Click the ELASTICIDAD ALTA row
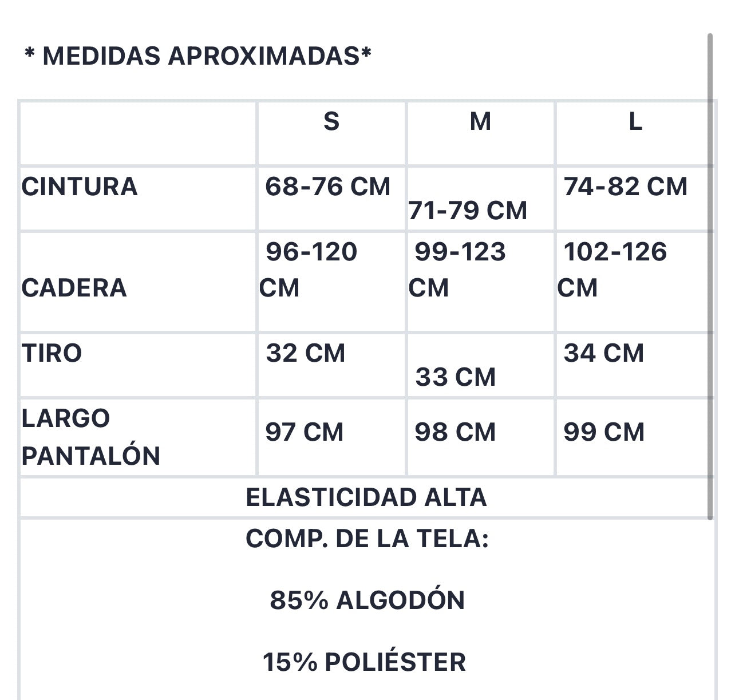Screen dimensions: 735x700 tap(366, 497)
